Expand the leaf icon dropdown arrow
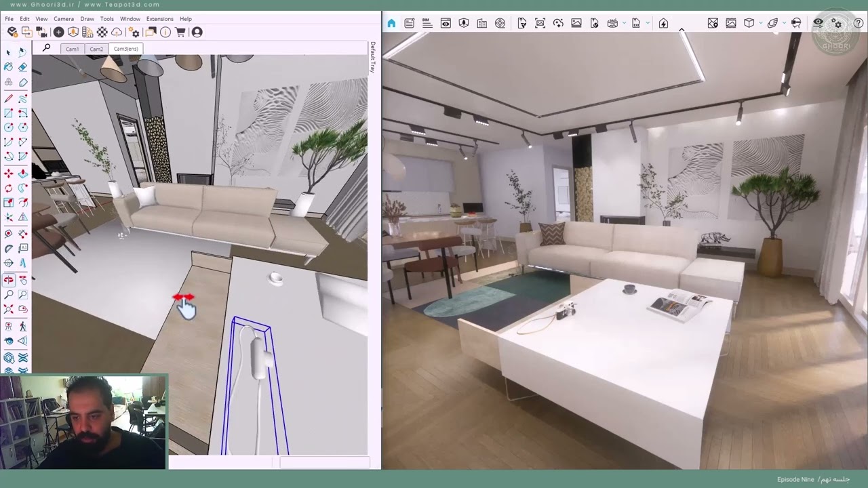The width and height of the screenshot is (868, 488). pos(784,23)
